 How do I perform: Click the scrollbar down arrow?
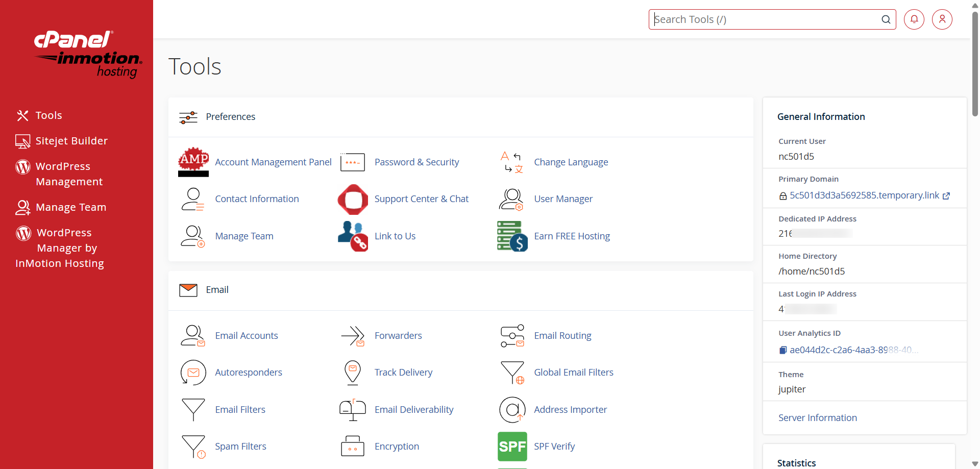pos(975,464)
